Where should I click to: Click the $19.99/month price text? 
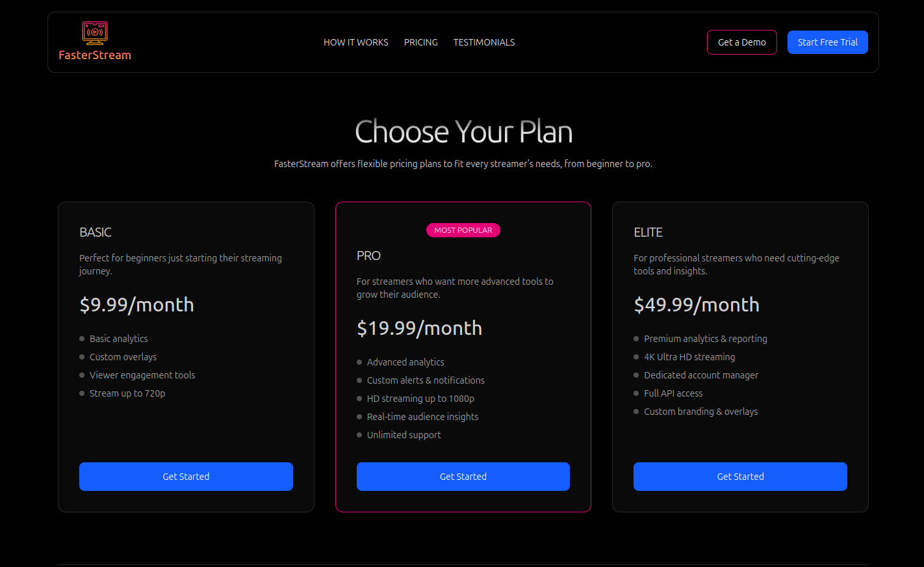point(419,328)
